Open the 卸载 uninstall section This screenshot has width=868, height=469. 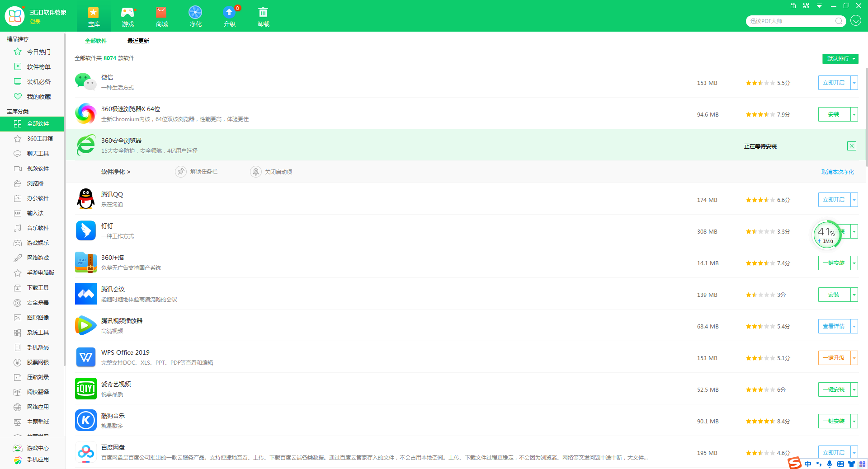[263, 16]
